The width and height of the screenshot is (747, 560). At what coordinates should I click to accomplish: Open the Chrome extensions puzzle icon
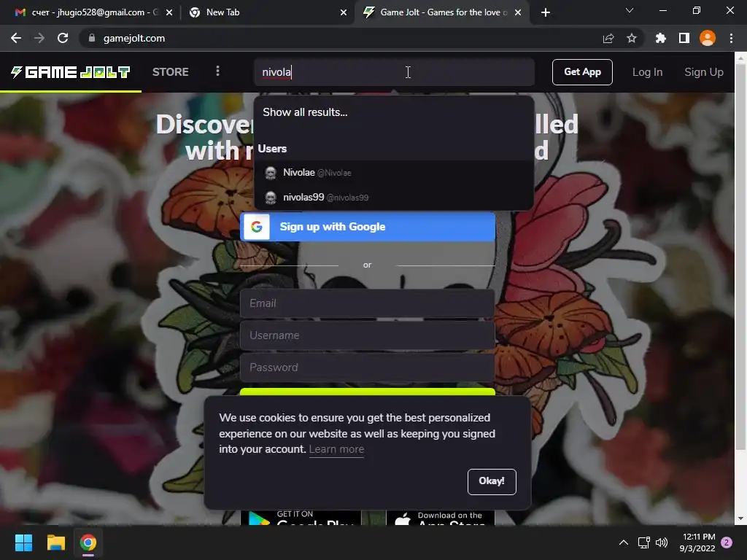(660, 38)
